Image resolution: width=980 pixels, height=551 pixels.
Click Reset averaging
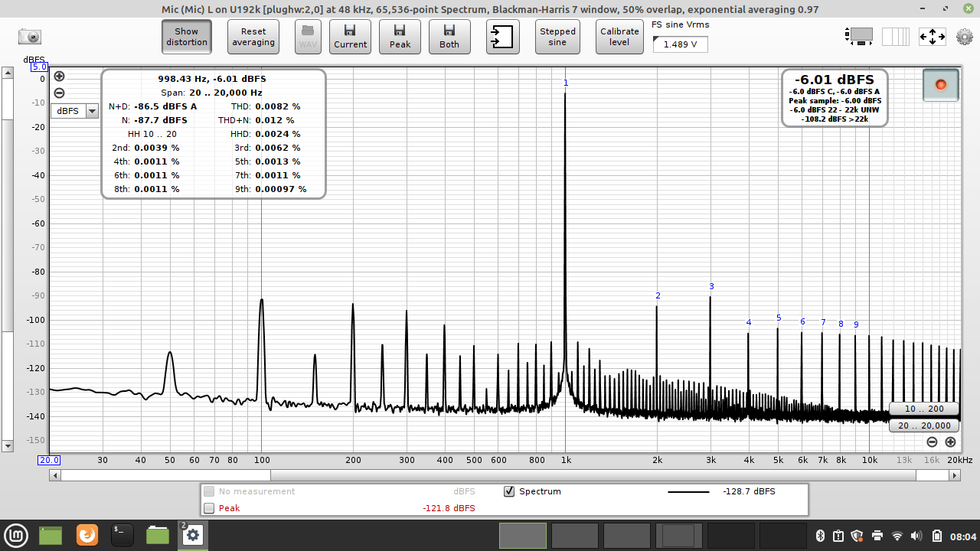click(253, 36)
